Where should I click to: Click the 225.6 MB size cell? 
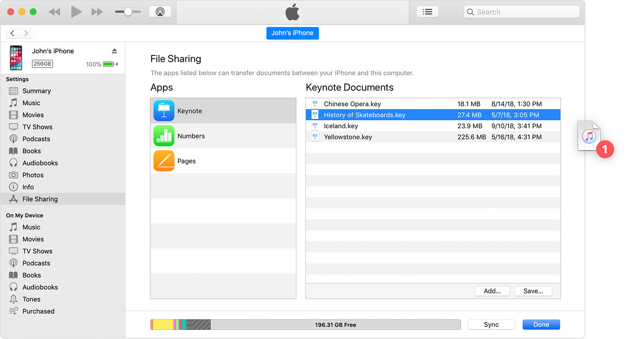[x=471, y=137]
